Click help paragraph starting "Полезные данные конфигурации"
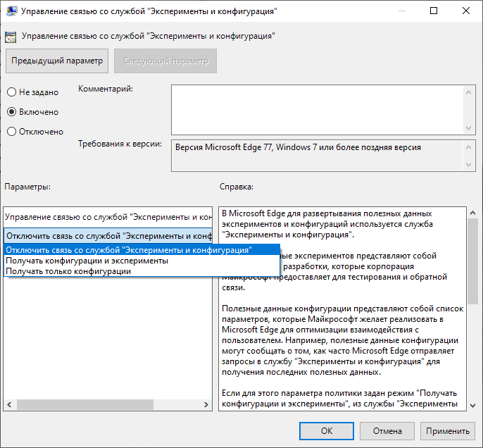The height and width of the screenshot is (448, 483). click(342, 340)
